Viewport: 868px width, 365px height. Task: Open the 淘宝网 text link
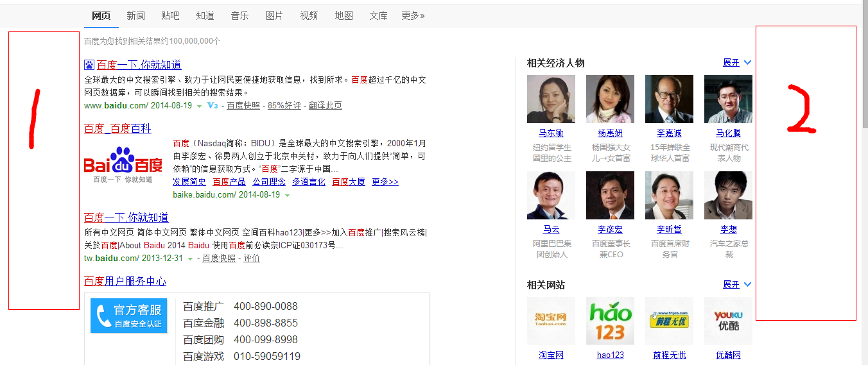tap(551, 355)
